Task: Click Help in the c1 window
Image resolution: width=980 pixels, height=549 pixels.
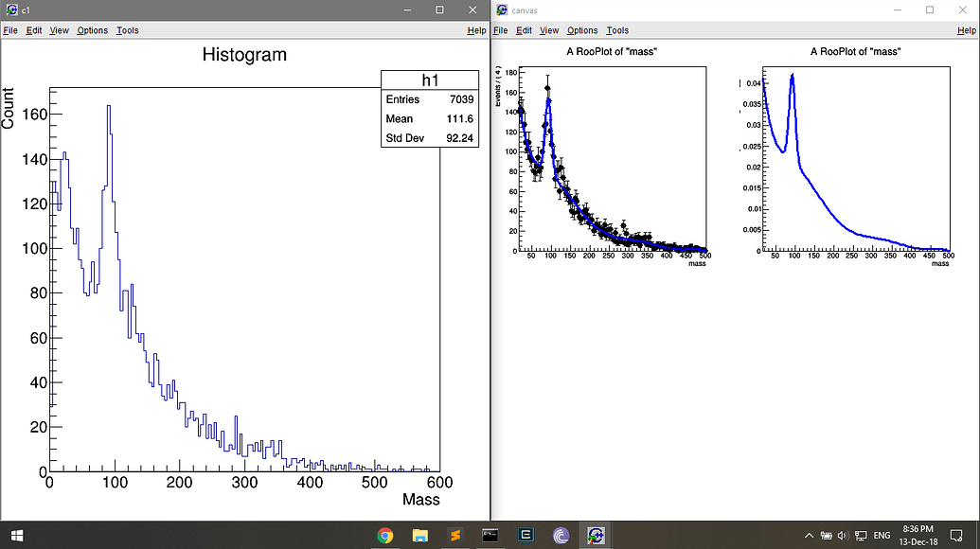Action: click(x=476, y=30)
